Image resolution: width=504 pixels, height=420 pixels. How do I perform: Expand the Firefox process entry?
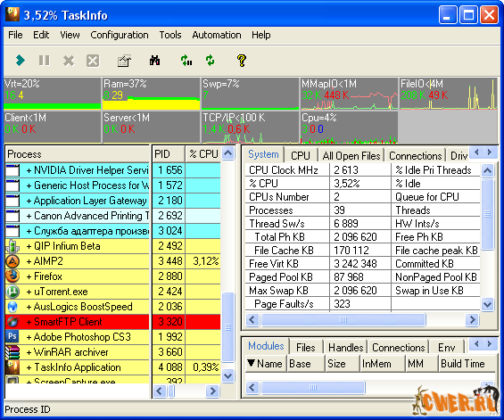tap(29, 276)
